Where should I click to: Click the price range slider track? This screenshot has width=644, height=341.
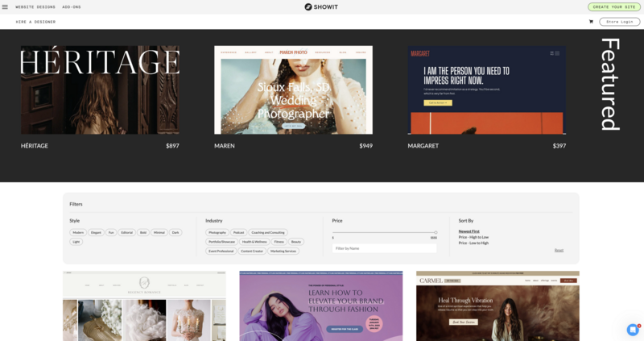click(384, 232)
